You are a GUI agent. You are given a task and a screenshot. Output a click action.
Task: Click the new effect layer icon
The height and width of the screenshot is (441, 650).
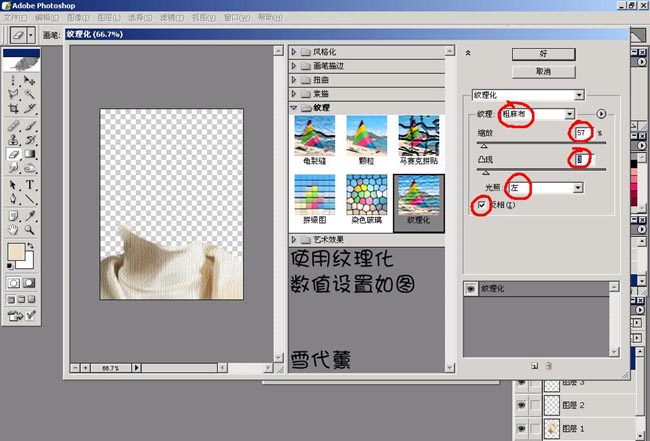535,366
